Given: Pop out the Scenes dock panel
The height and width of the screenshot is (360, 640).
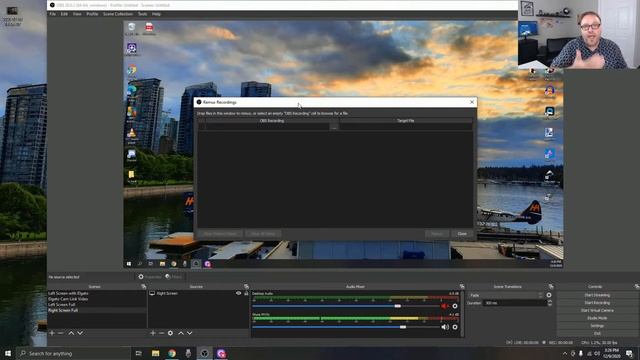Looking at the screenshot, I should (143, 287).
